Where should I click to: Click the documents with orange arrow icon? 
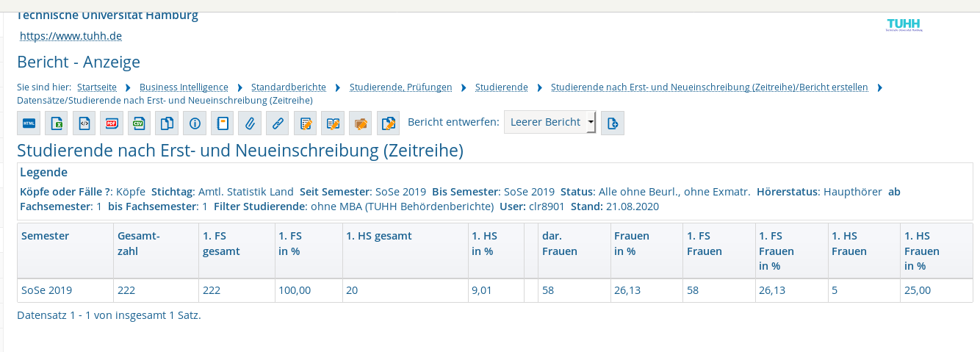click(x=388, y=123)
